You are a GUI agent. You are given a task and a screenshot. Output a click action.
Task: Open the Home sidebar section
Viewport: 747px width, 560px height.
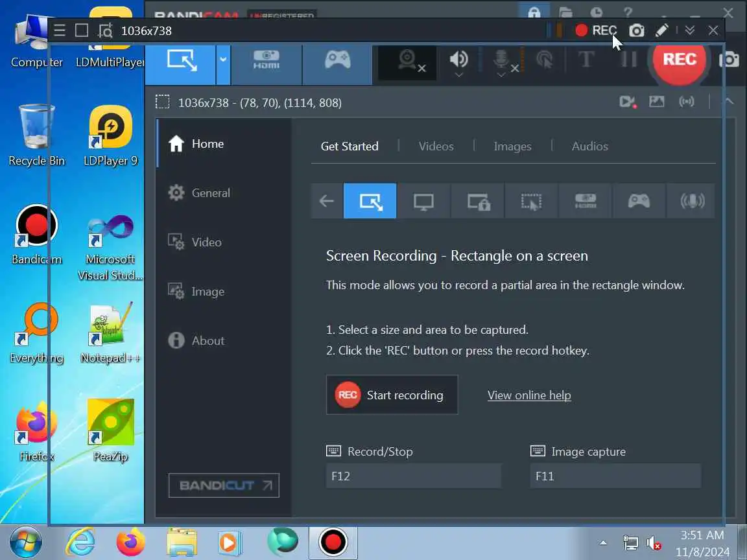point(224,143)
